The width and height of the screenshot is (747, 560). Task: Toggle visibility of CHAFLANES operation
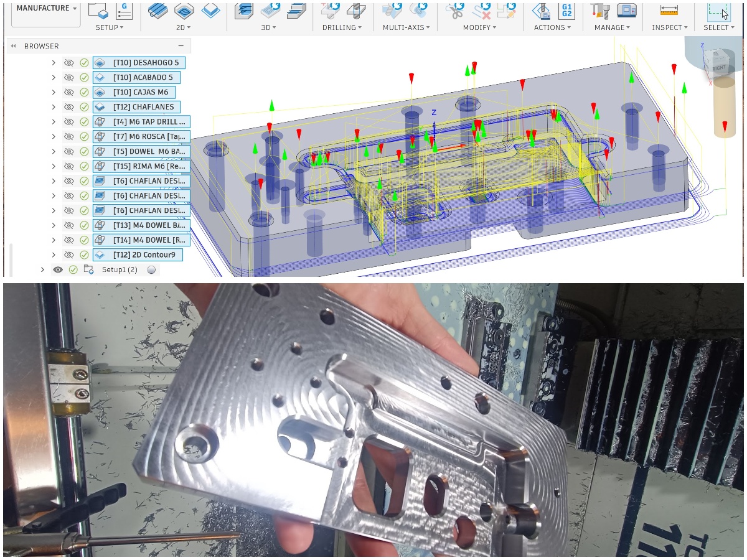coord(69,107)
